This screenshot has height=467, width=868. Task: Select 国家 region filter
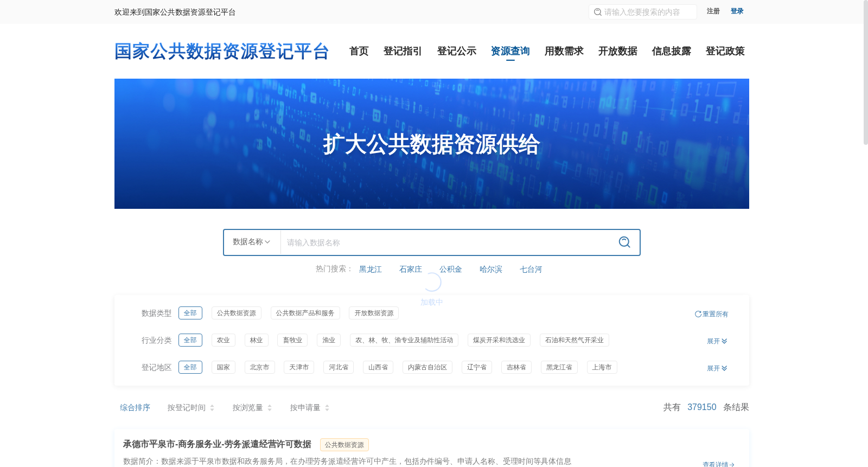pos(224,367)
